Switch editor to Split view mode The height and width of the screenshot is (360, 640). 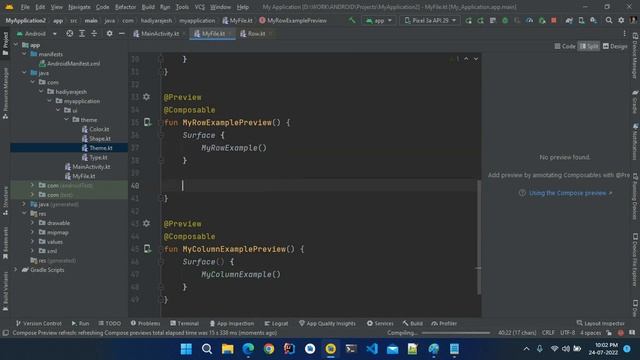[589, 46]
